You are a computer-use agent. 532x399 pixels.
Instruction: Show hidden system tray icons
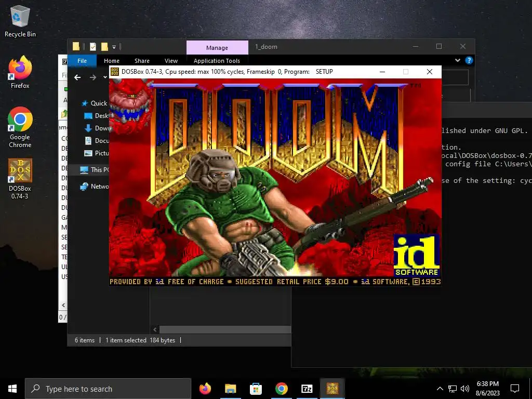(440, 389)
